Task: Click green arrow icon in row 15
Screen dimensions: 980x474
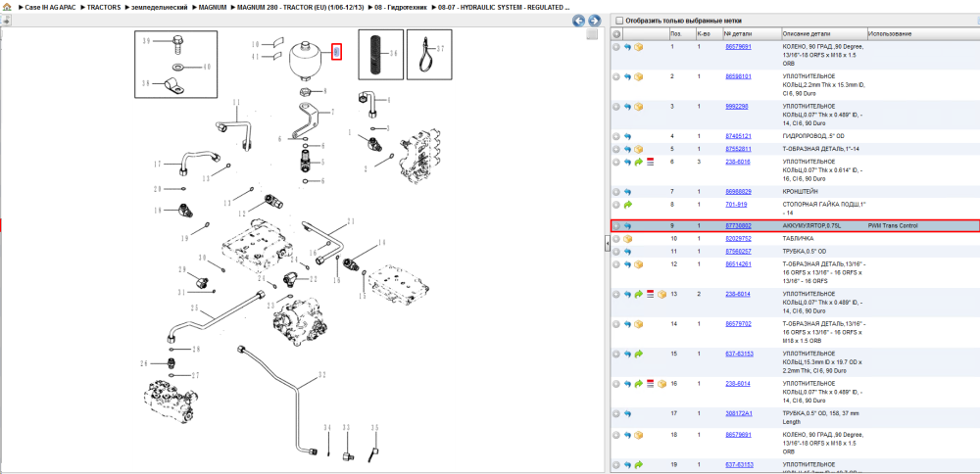Action: pyautogui.click(x=639, y=355)
